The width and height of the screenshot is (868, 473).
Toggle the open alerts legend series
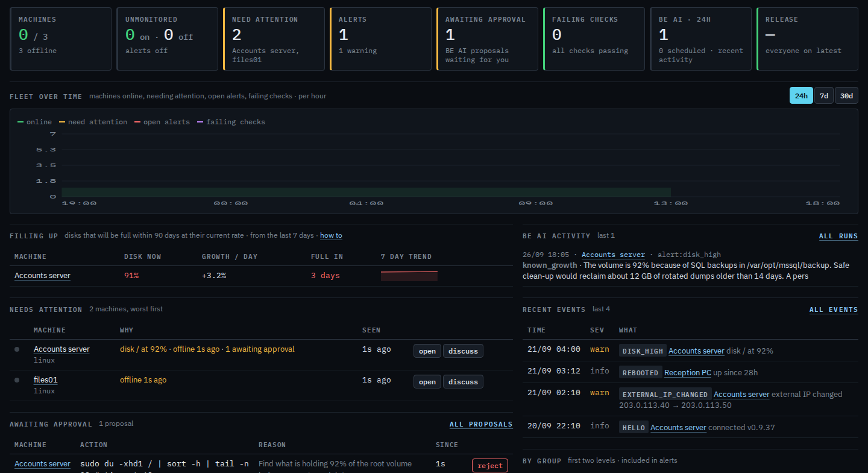pyautogui.click(x=162, y=122)
